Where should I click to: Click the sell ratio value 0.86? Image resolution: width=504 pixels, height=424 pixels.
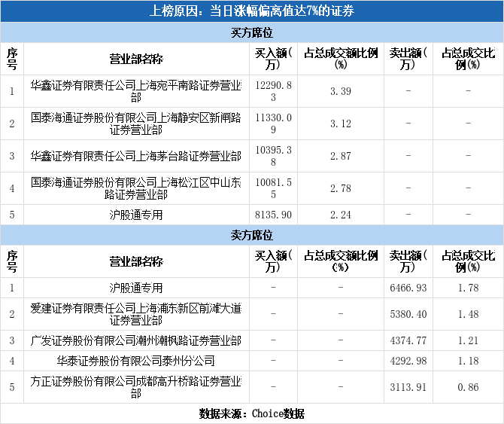click(469, 387)
